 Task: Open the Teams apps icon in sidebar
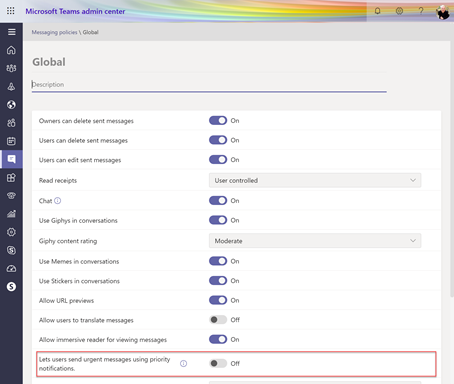click(x=11, y=177)
